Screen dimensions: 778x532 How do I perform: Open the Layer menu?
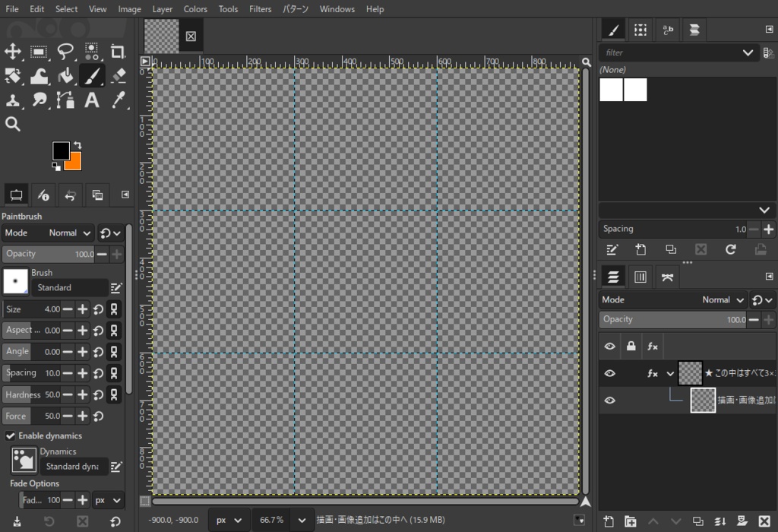(163, 9)
